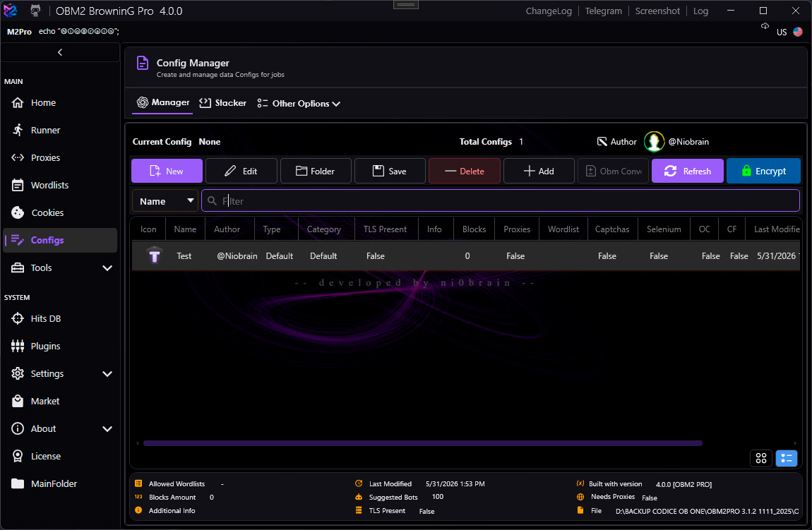This screenshot has height=530, width=812.
Task: Switch to the Stacker tab
Action: (223, 103)
